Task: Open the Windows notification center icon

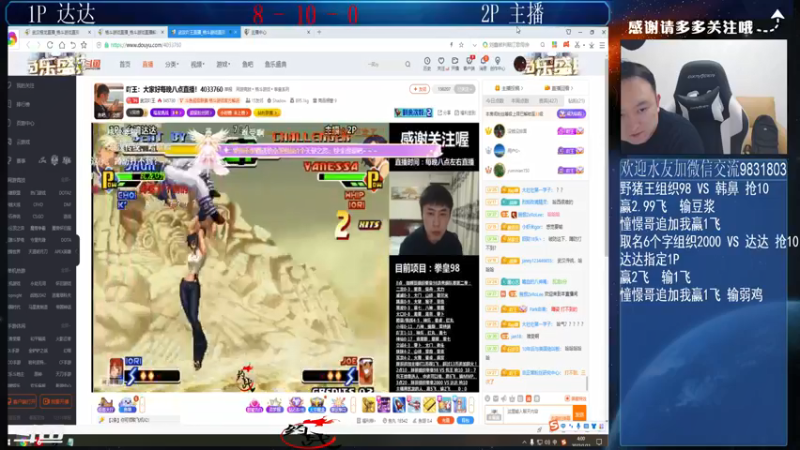Action: (599, 442)
